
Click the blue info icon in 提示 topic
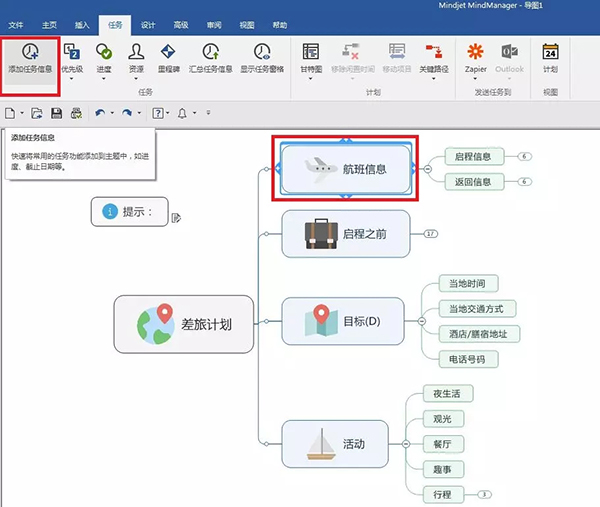point(110,212)
